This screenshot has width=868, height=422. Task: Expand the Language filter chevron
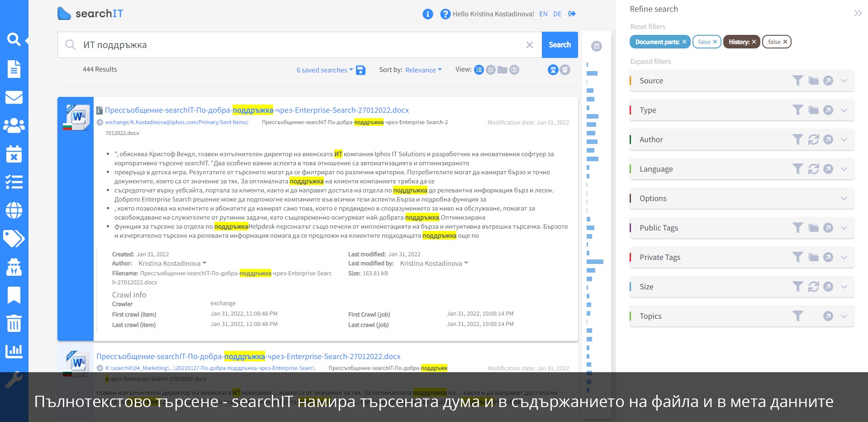click(844, 169)
